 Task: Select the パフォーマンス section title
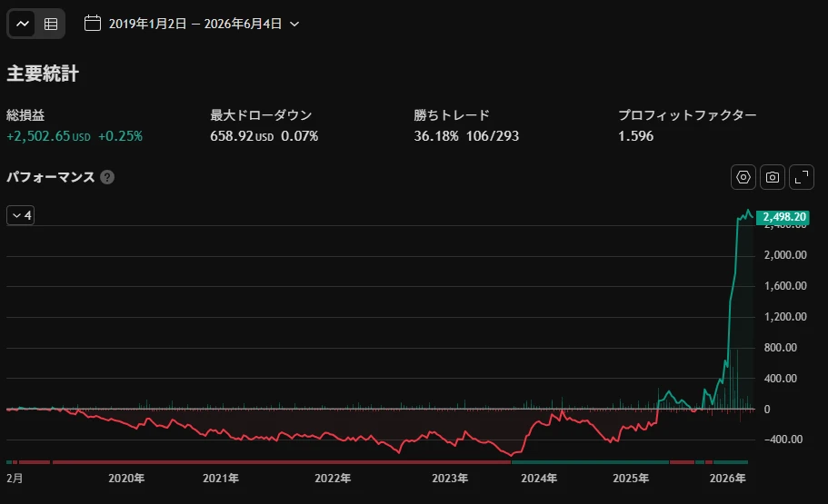51,177
